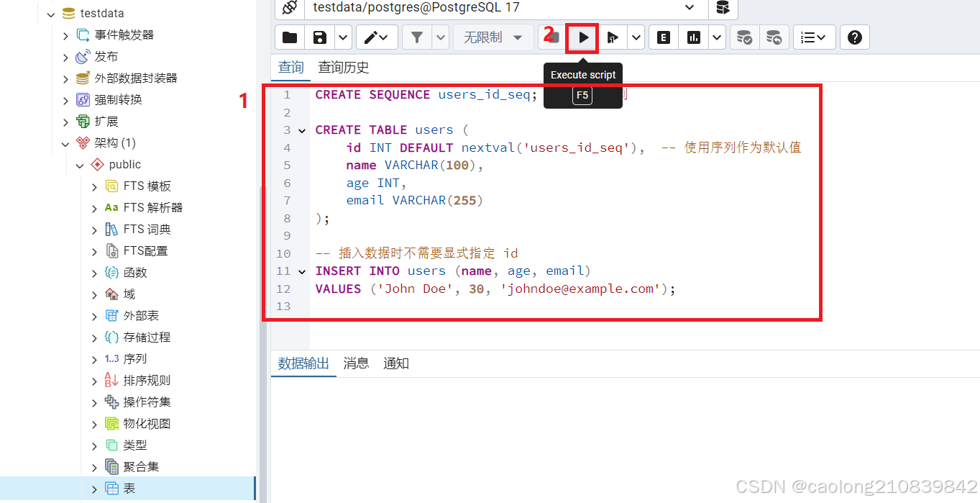
Task: Click the FTS 模板 icon
Action: pyautogui.click(x=111, y=186)
